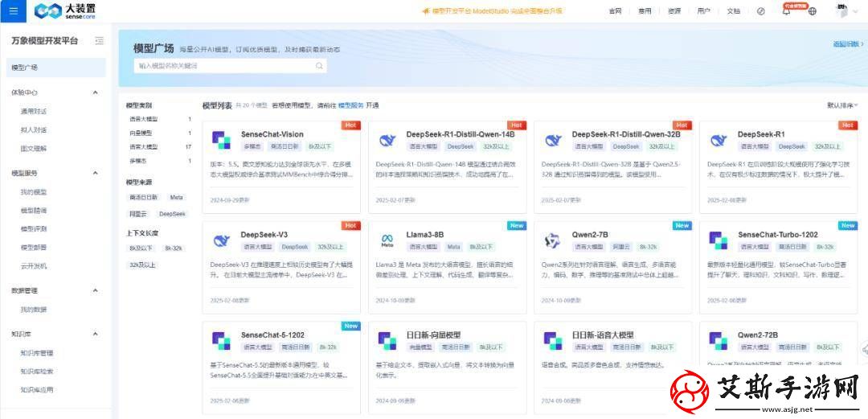Open the user avatar menu

(842, 11)
